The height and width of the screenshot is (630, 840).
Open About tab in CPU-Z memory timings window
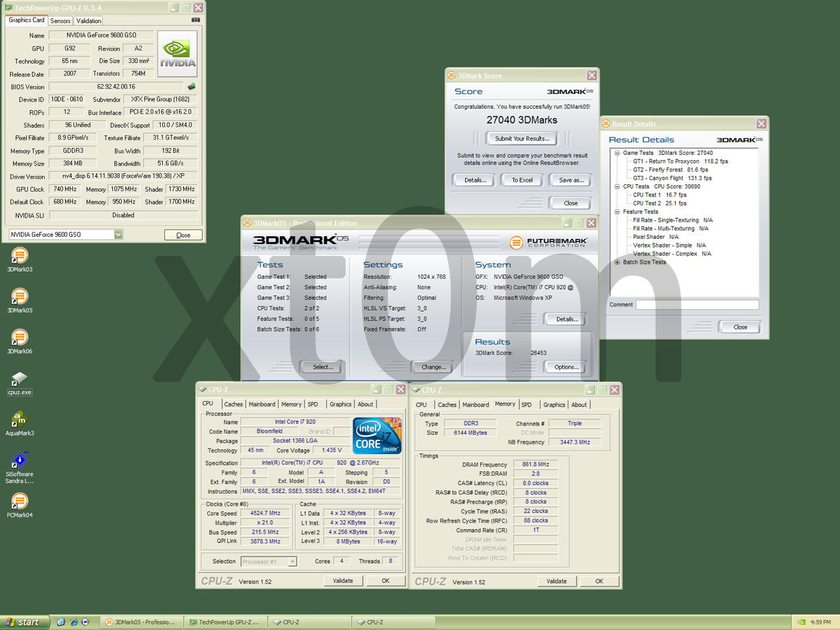pos(579,405)
